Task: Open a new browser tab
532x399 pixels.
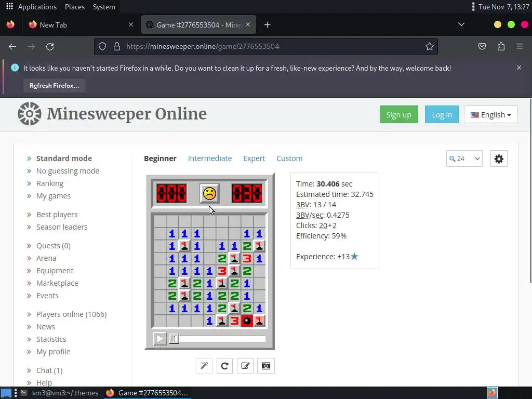Action: point(268,25)
